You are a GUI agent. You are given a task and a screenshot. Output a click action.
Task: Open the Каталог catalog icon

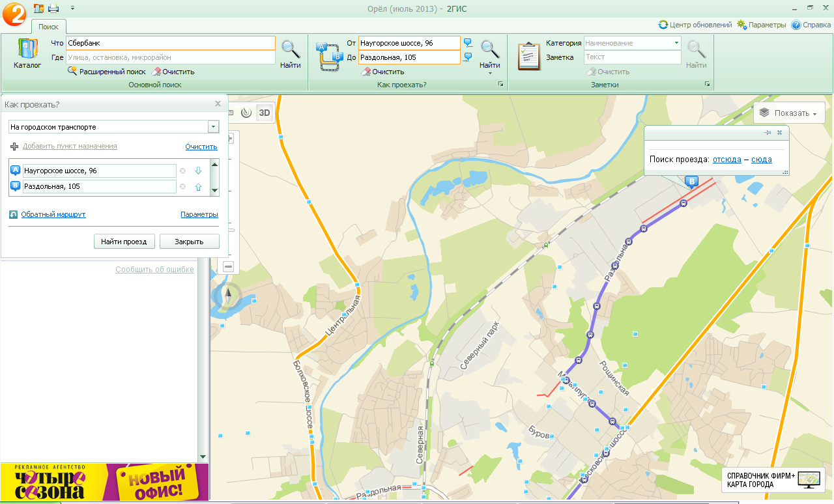click(27, 54)
